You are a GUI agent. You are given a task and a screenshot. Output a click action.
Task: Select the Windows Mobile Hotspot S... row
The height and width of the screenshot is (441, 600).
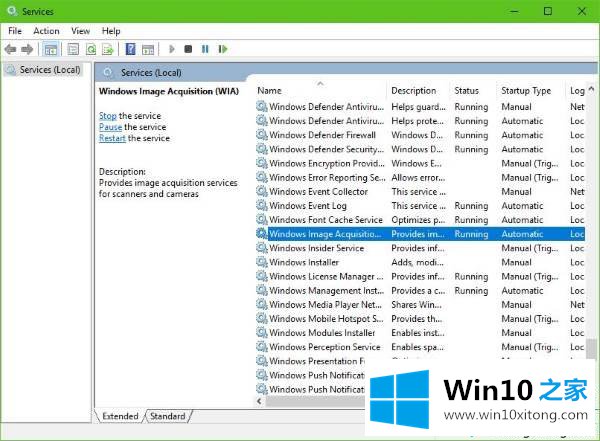pyautogui.click(x=421, y=318)
